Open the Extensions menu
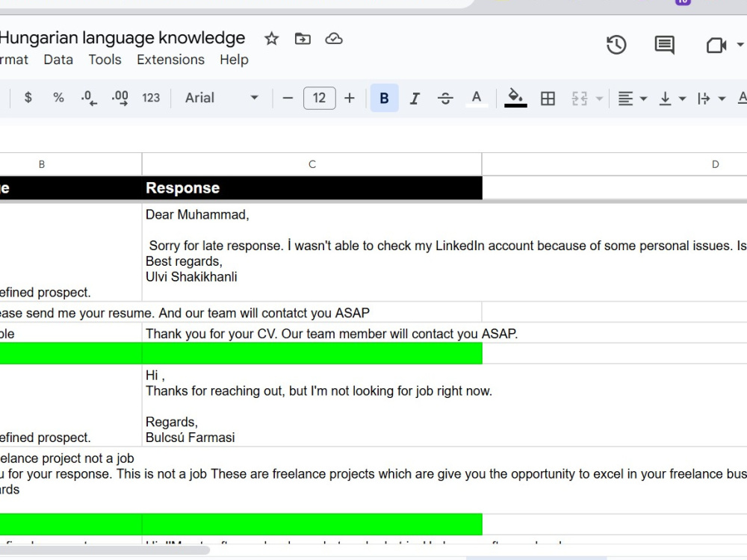This screenshot has width=747, height=560. (170, 60)
